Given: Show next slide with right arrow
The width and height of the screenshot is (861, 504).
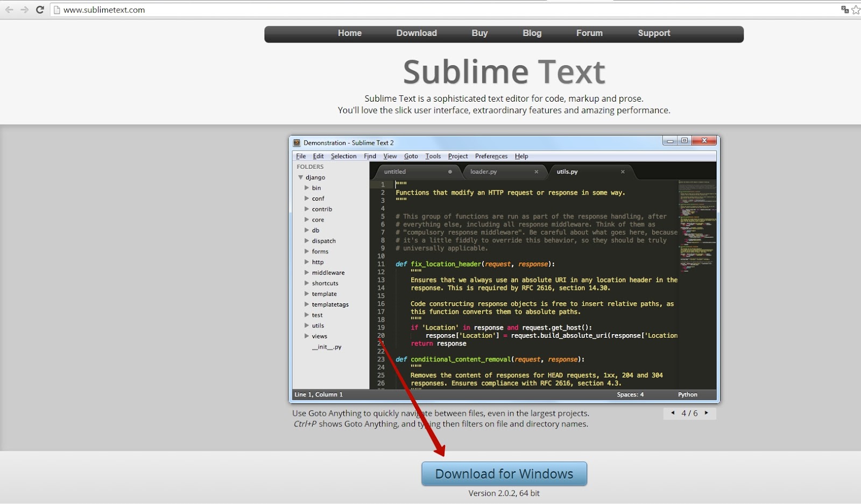Looking at the screenshot, I should tap(707, 413).
